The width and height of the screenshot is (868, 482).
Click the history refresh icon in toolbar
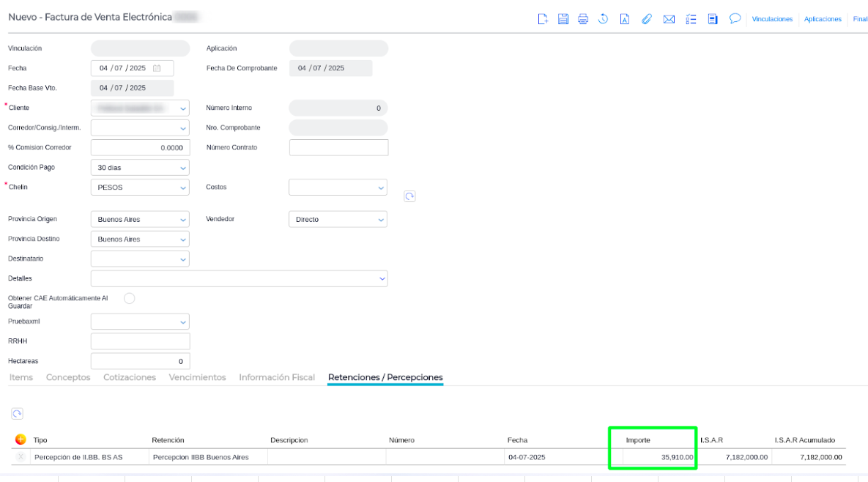pos(603,19)
